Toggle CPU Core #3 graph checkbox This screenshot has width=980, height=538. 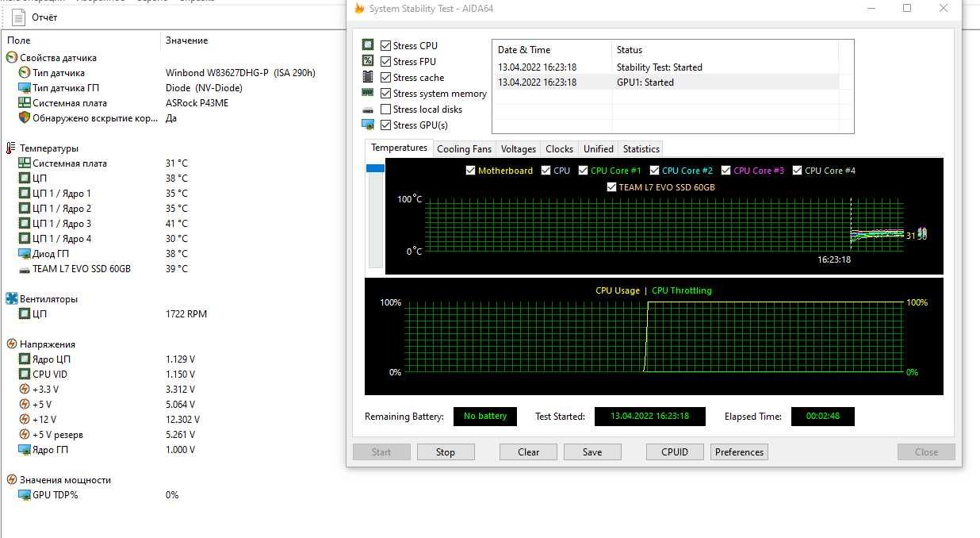(726, 171)
